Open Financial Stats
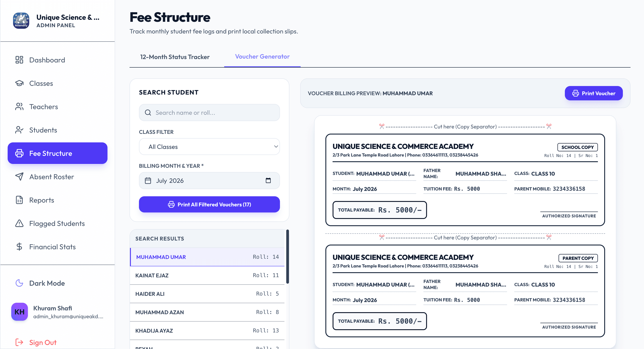Screen dimensions: 644x349 (x=58, y=247)
